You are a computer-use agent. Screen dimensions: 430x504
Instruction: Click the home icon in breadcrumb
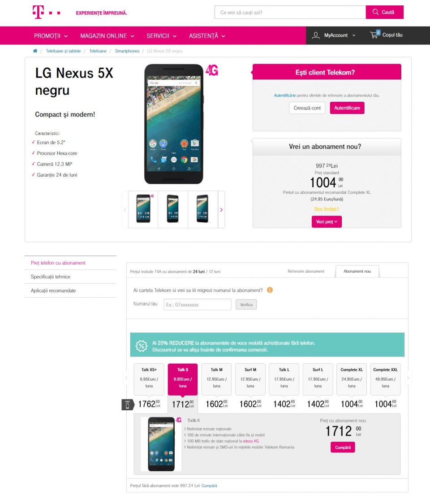click(35, 51)
